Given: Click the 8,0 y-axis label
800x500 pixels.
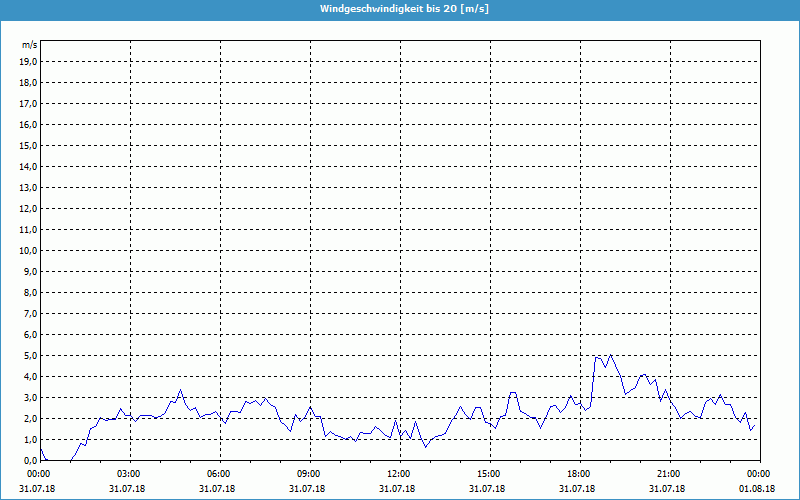Looking at the screenshot, I should point(30,292).
